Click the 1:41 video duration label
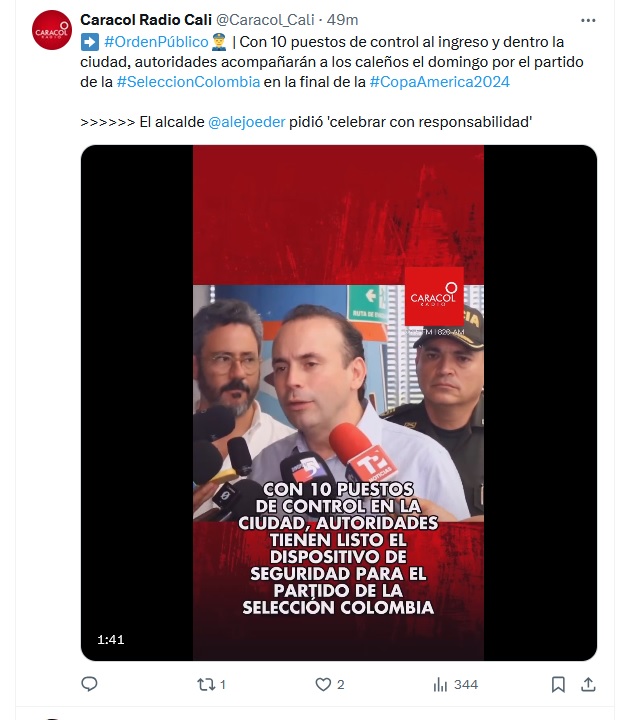Screen dimensions: 636x720 (111, 640)
